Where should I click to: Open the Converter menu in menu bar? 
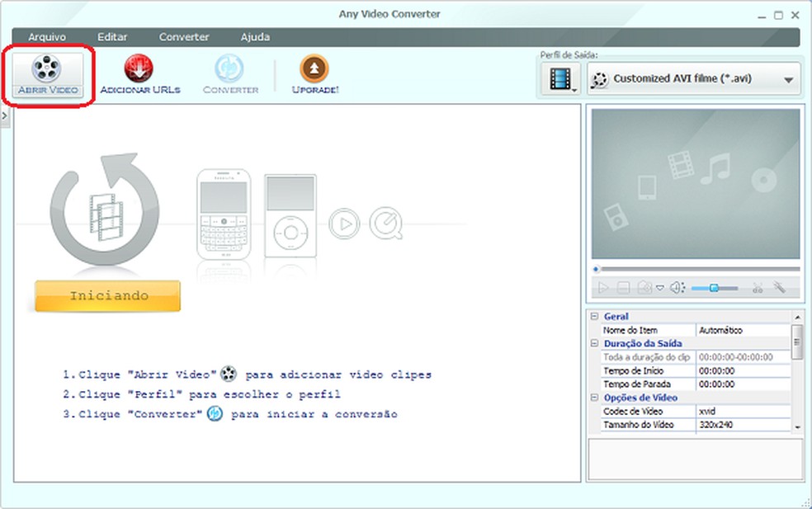tap(184, 37)
